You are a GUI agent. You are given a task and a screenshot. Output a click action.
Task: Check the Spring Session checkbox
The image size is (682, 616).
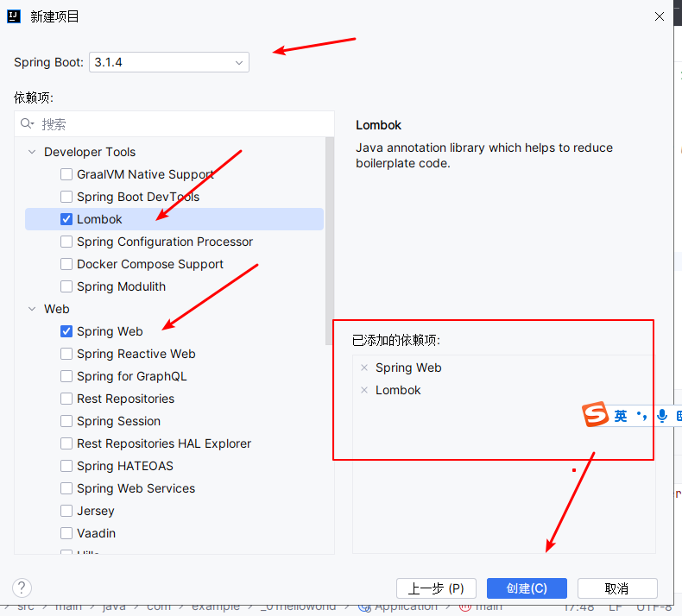pyautogui.click(x=66, y=421)
